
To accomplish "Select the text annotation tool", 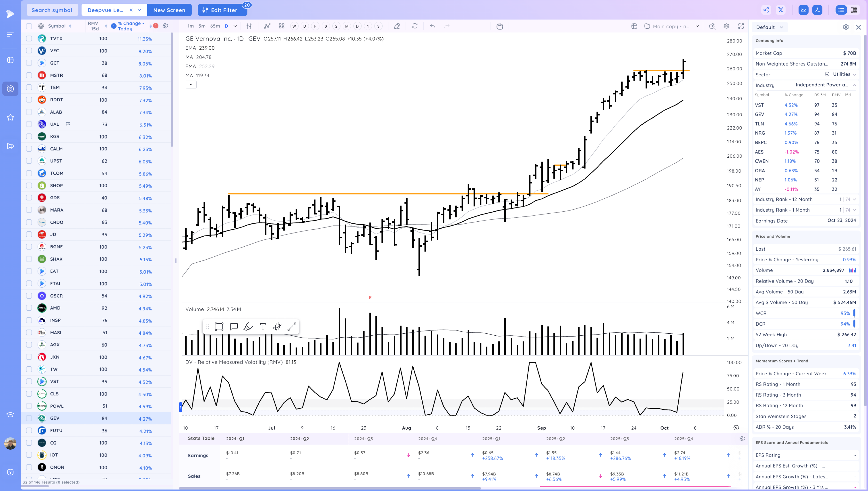I will (x=263, y=326).
